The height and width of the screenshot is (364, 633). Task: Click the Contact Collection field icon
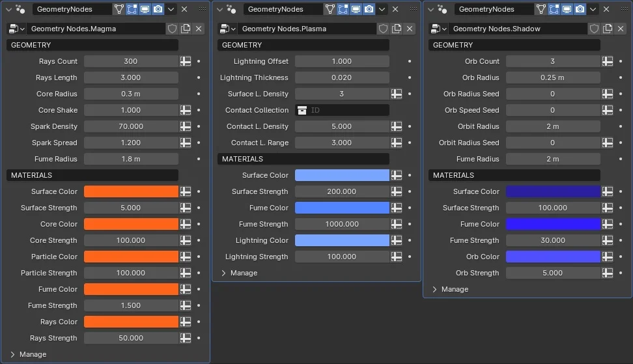click(302, 110)
